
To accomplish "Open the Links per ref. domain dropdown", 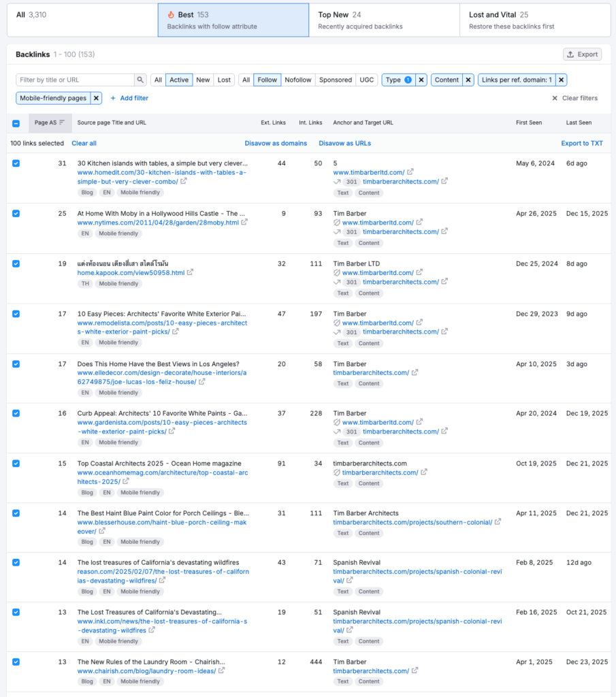I will [516, 80].
